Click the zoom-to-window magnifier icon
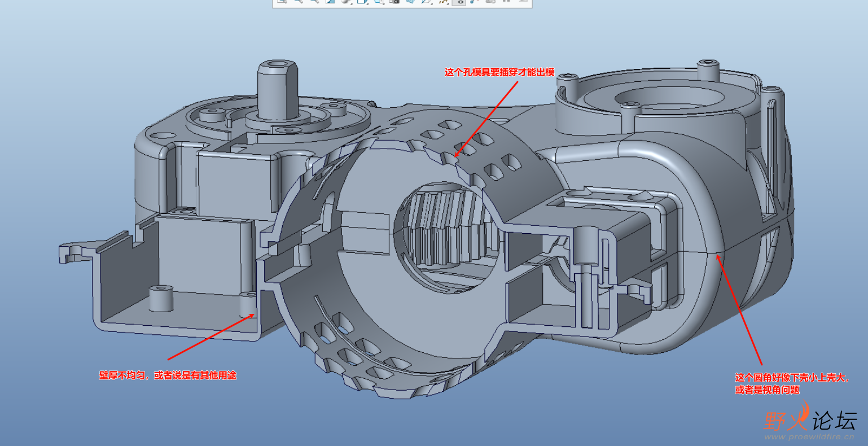Image resolution: width=868 pixels, height=446 pixels. (x=281, y=3)
